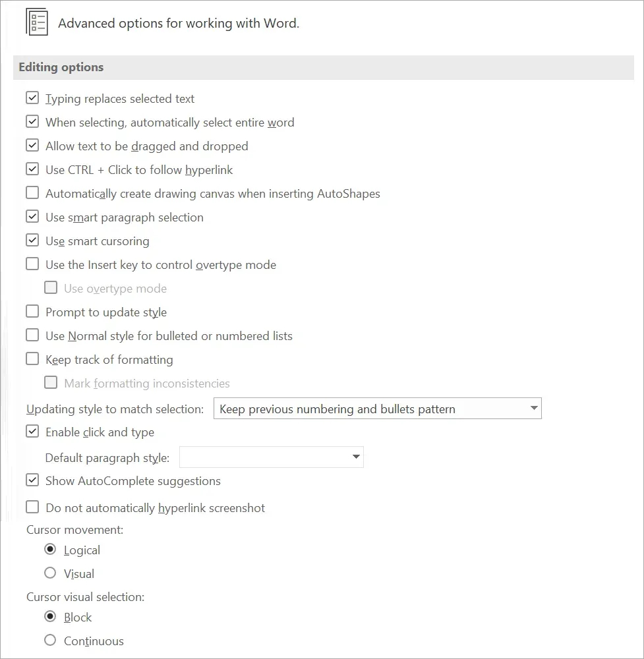Disable Allow text to be dragged and dropped
Viewport: 644px width, 659px height.
point(32,146)
